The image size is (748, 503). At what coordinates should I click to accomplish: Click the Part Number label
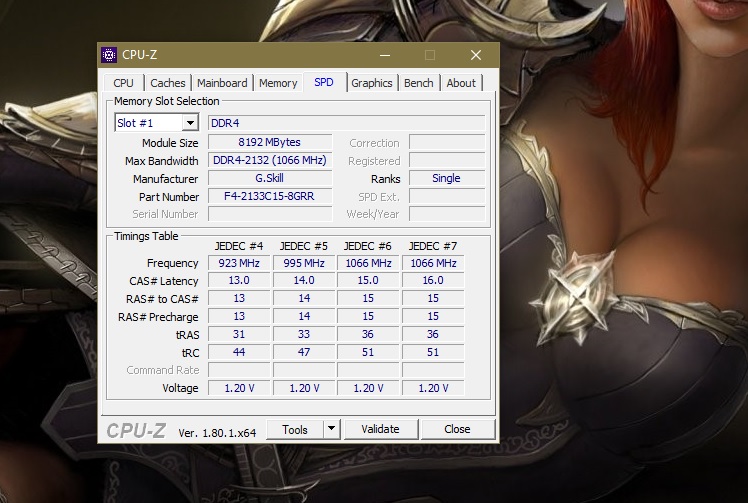click(168, 197)
